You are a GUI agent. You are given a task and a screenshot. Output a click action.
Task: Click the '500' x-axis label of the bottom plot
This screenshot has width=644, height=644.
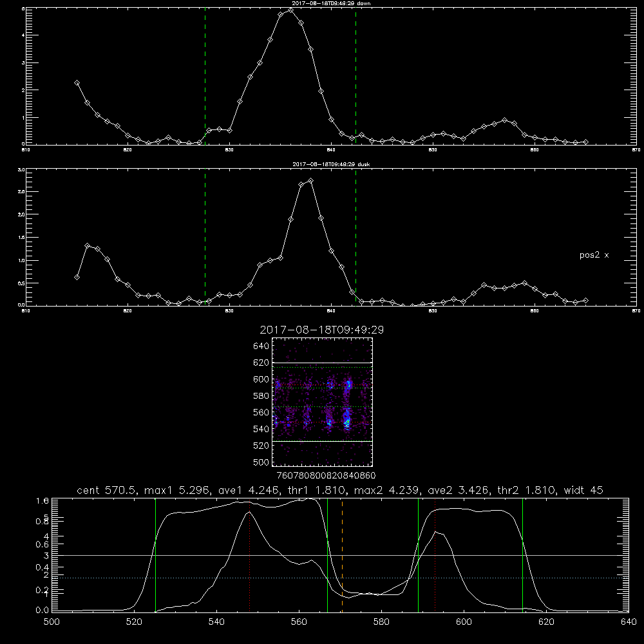(52, 622)
